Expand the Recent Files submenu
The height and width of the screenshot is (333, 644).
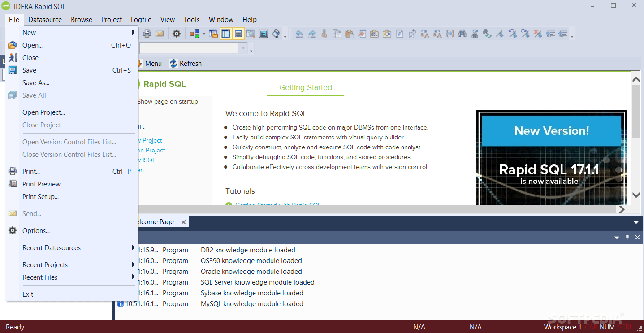click(x=133, y=277)
